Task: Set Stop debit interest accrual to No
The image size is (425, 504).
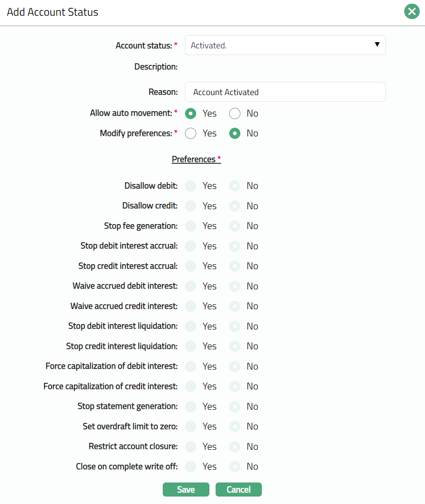Action: point(235,246)
